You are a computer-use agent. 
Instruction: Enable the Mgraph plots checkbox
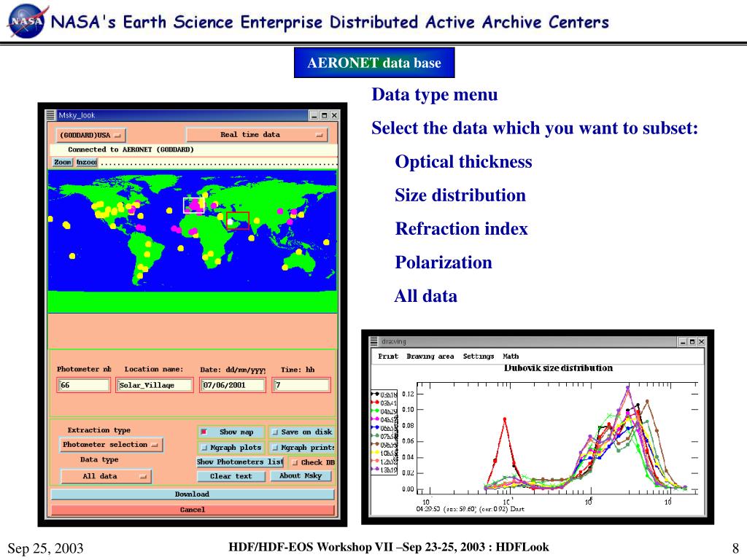coord(204,448)
